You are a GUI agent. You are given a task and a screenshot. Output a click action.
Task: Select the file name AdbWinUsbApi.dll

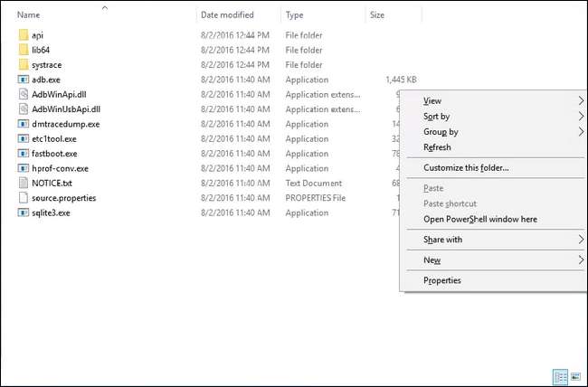tap(66, 109)
